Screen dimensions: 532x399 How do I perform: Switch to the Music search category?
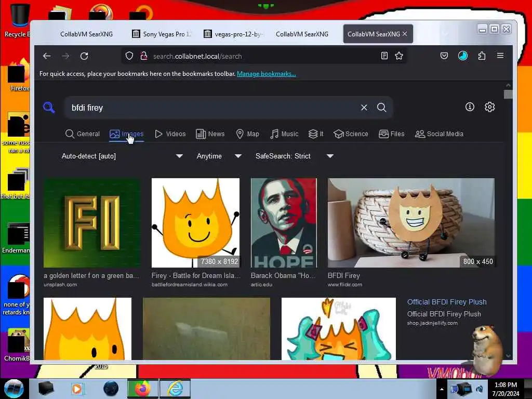(x=284, y=134)
